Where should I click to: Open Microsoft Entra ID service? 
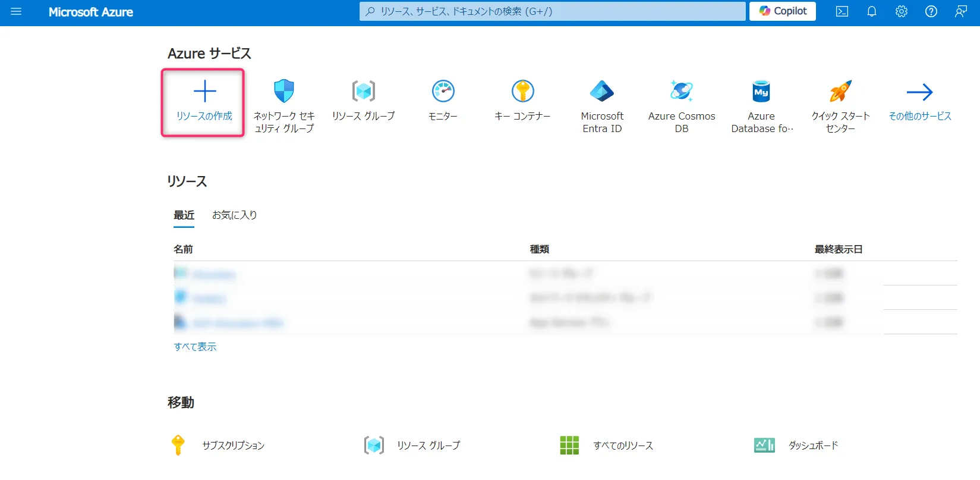[602, 91]
